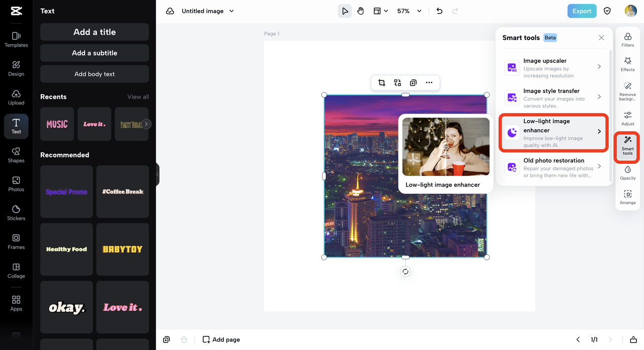Apply the large Love it . recommended preset
This screenshot has width=644, height=350.
[x=123, y=307]
